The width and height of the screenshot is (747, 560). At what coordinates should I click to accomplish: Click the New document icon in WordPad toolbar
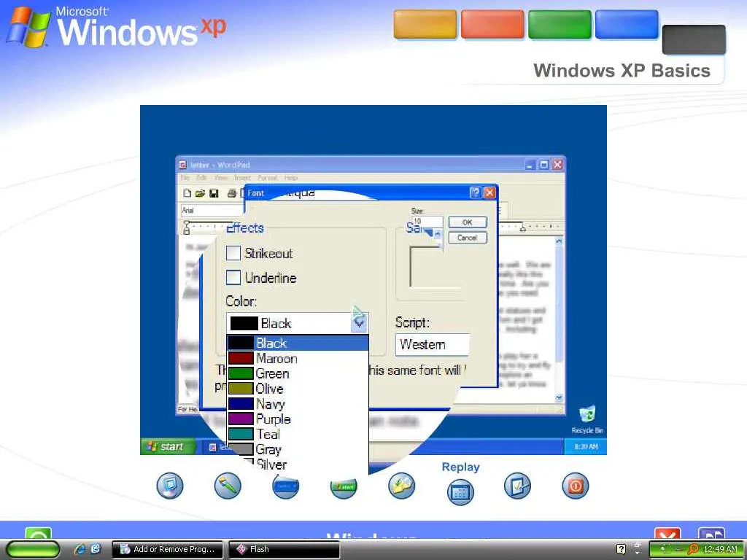[x=187, y=192]
